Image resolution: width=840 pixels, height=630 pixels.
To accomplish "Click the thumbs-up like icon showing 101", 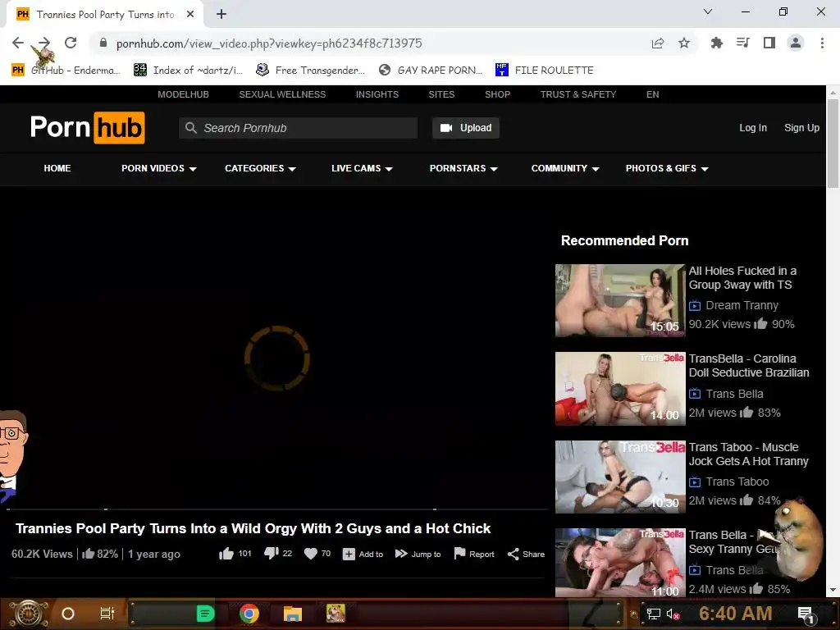I will pos(226,554).
